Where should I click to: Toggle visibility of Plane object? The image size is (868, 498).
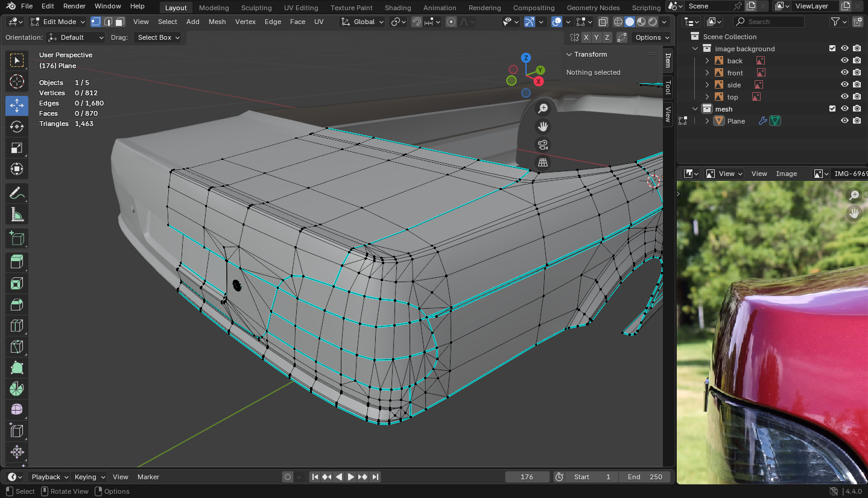coord(844,121)
